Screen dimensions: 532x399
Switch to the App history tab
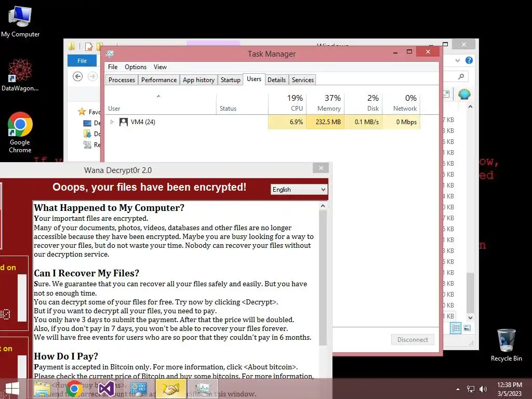click(x=198, y=79)
